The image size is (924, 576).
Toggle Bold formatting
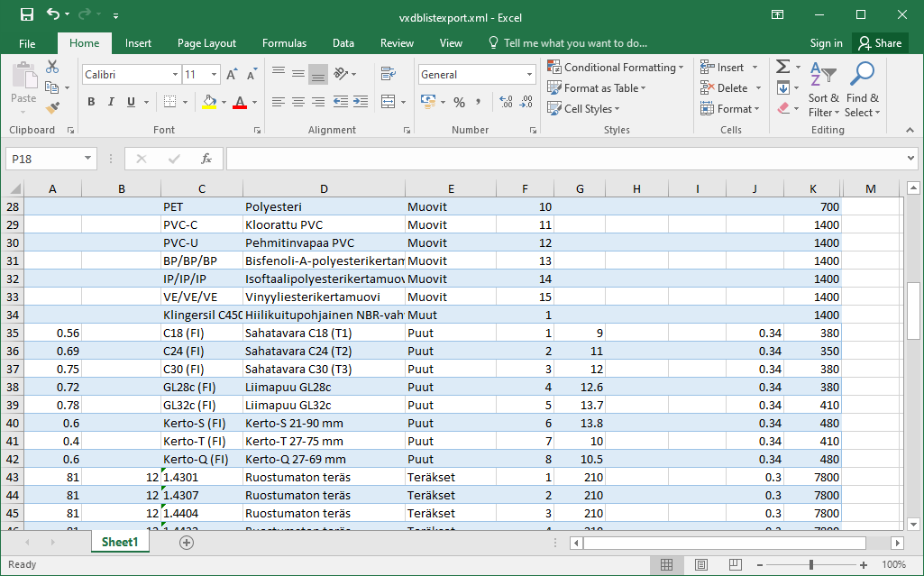coord(91,102)
